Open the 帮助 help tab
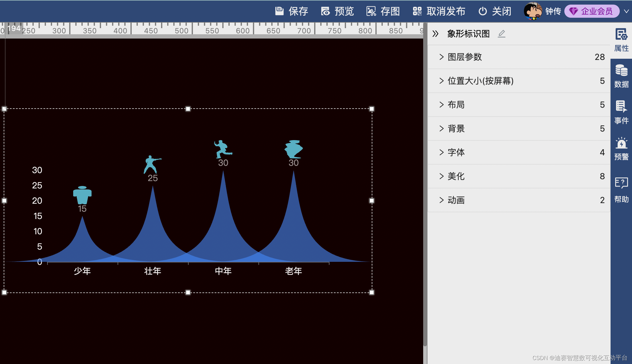The image size is (632, 364). pos(621,190)
